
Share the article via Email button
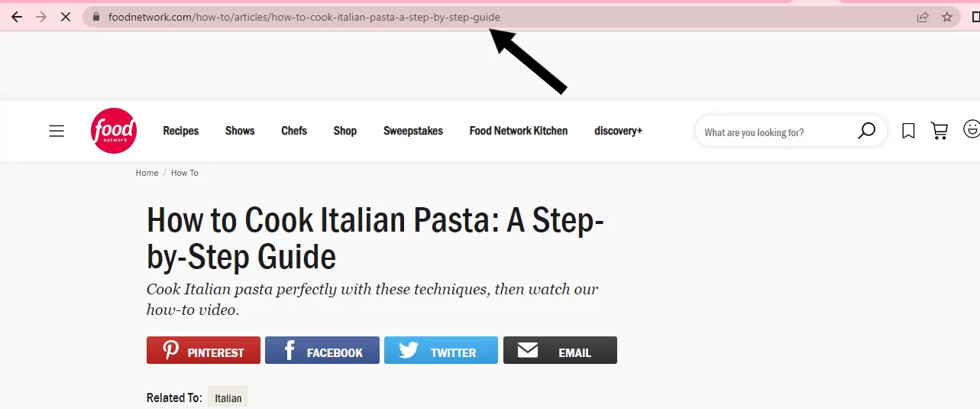pos(560,350)
